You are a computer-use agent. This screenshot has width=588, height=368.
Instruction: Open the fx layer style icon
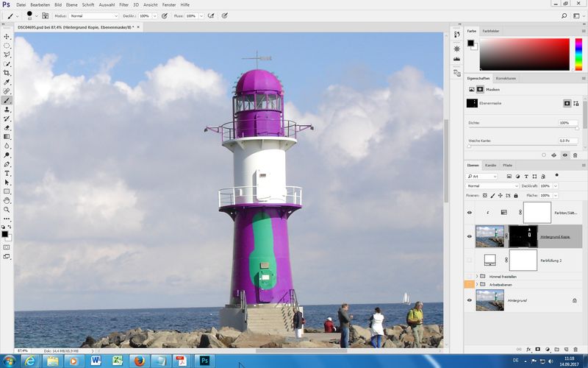528,349
